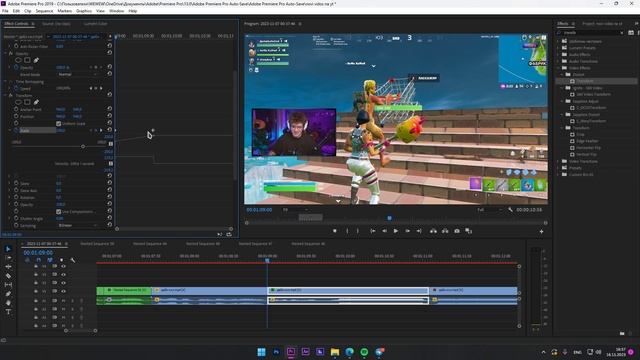Open timeline display settings wrench icon
Image resolution: width=640 pixels, height=360 pixels.
pos(73,260)
